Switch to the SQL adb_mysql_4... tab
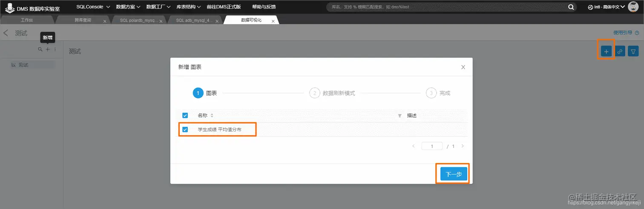644x209 pixels. point(194,20)
